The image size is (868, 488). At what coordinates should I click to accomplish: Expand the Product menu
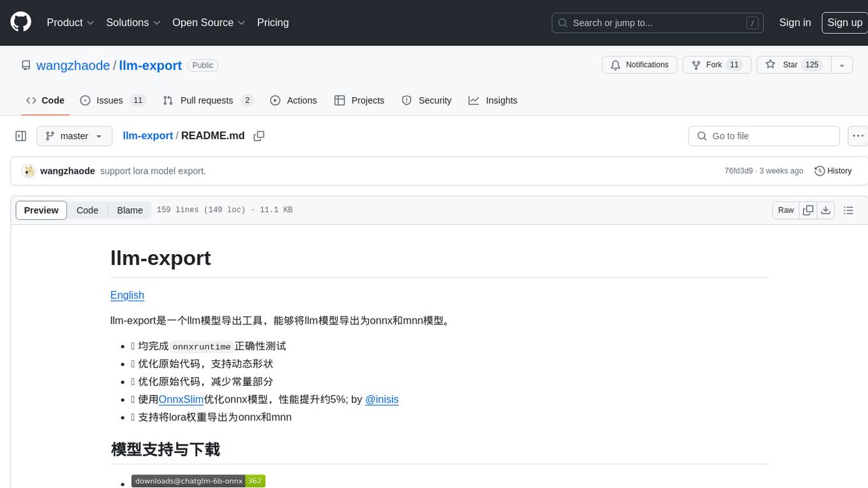70,22
